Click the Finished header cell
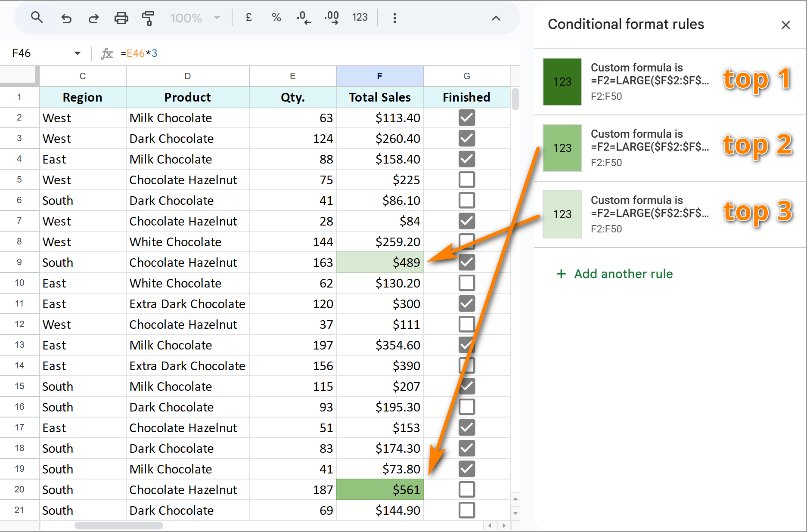This screenshot has width=807, height=532. click(467, 97)
